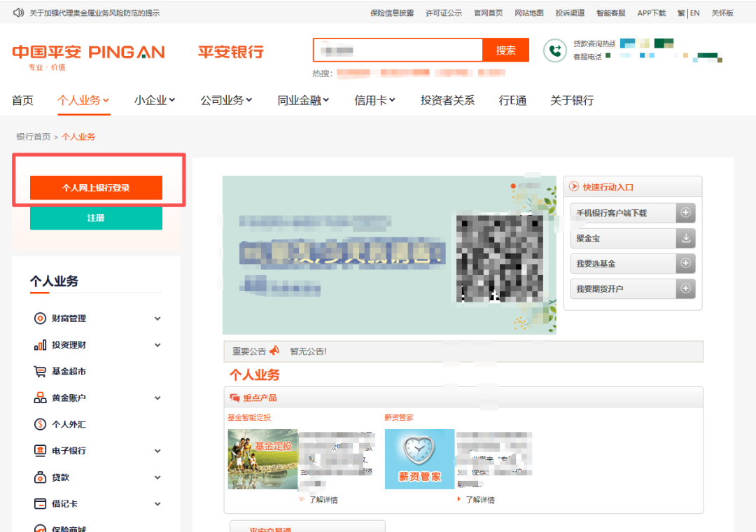The height and width of the screenshot is (532, 756).
Task: Click the search input field
Action: point(398,50)
